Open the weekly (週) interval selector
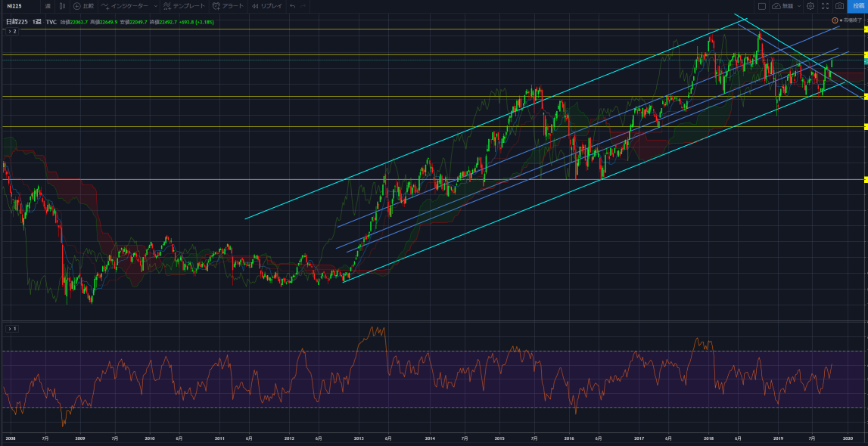Screen dimensions: 868x446 click(48, 6)
